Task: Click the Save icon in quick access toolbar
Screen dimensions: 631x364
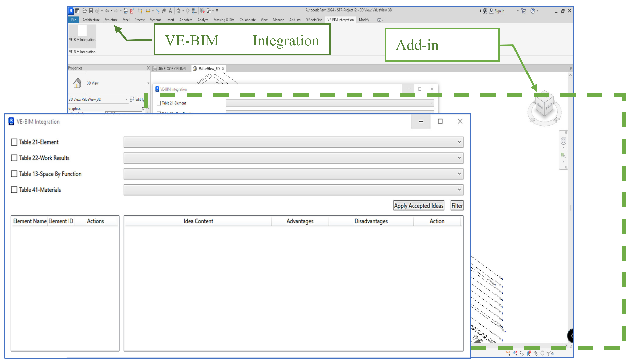Action: click(91, 11)
